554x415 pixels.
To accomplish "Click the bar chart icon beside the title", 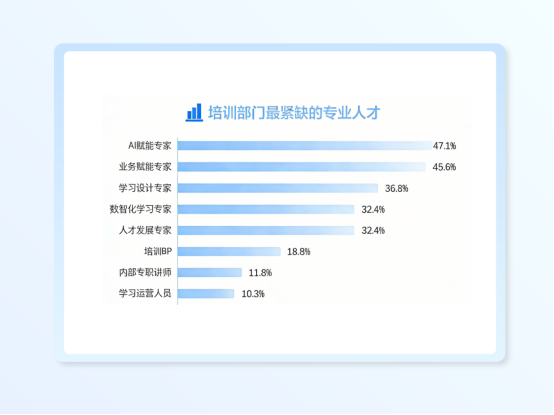I will click(x=194, y=112).
